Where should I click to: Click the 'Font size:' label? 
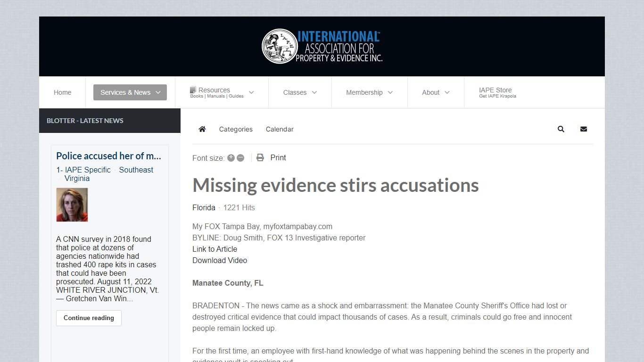[x=208, y=158]
